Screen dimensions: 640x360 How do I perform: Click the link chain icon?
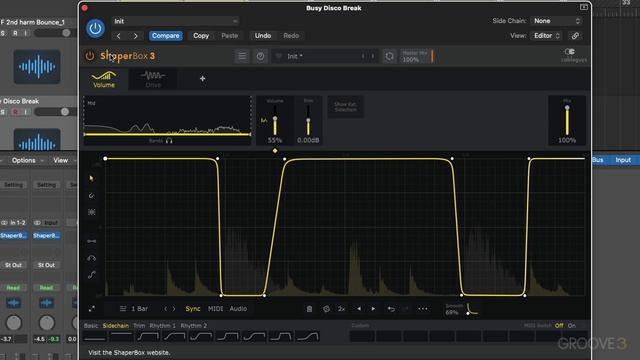[575, 36]
